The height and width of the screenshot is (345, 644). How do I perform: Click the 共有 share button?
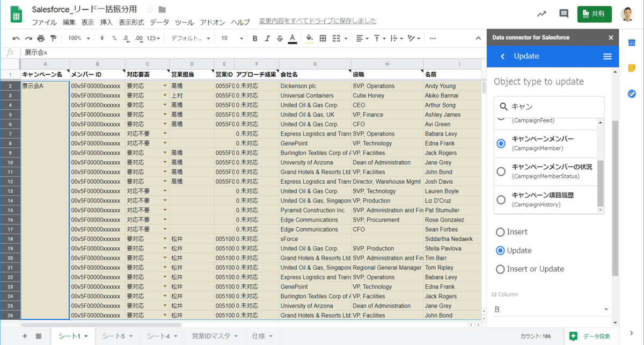point(594,14)
